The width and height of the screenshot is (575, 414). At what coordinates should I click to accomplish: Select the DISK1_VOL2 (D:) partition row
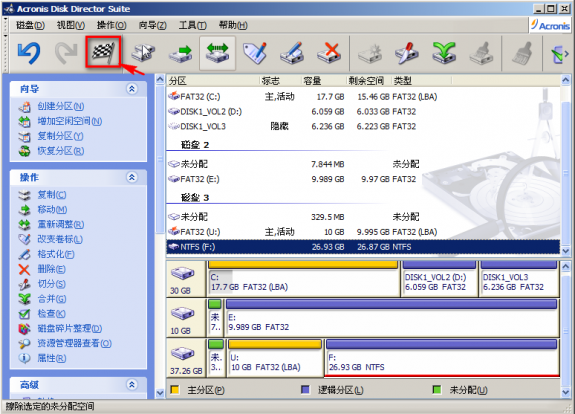[x=363, y=111]
